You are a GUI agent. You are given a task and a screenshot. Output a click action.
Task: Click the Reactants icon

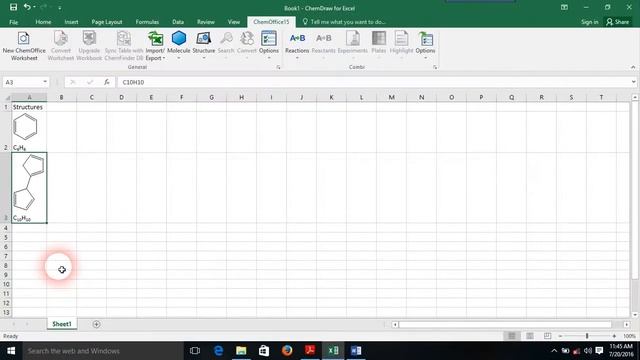323,38
